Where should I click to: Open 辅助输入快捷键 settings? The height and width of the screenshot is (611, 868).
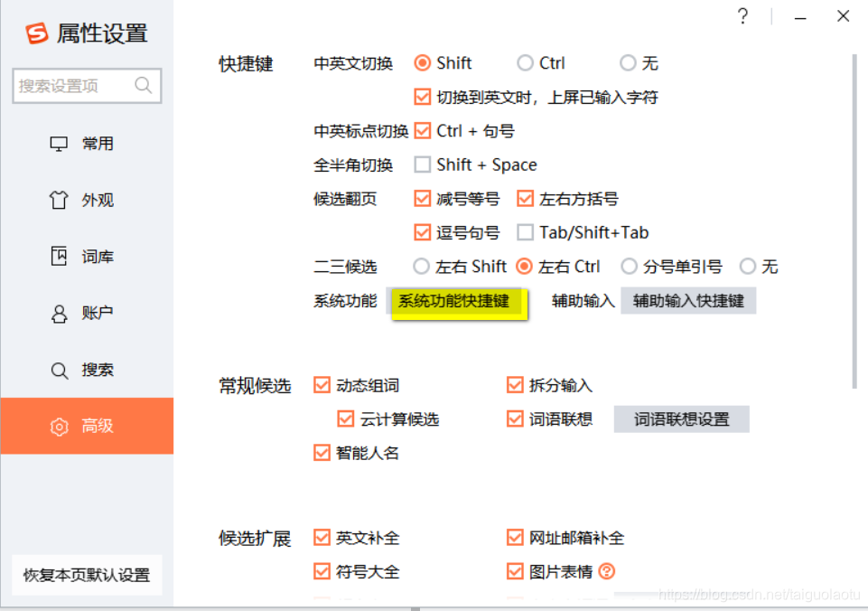(688, 300)
